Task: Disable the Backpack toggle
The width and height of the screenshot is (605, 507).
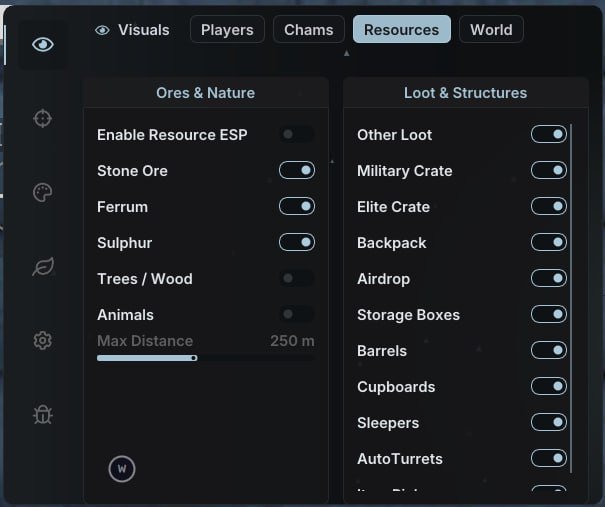Action: (x=549, y=242)
